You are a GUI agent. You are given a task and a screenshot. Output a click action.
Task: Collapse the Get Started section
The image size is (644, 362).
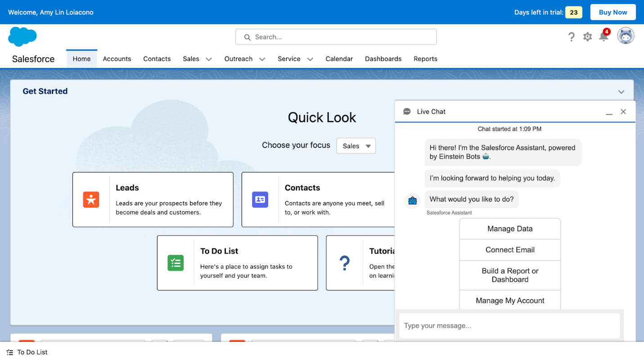pos(621,92)
